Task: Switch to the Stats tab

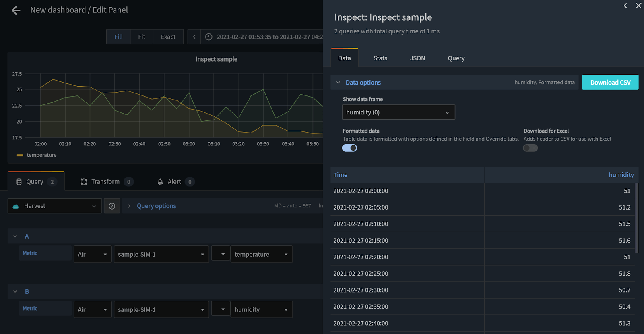Action: point(380,58)
